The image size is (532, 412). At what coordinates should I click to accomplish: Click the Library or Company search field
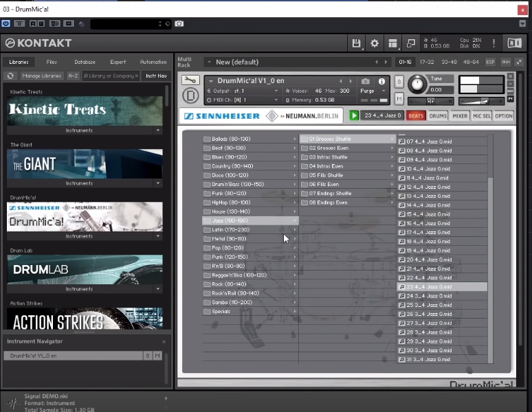[111, 76]
